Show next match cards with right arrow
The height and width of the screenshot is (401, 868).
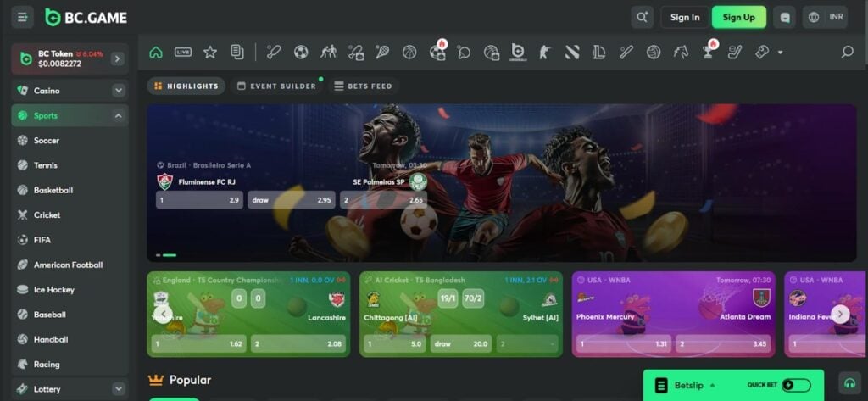click(840, 314)
